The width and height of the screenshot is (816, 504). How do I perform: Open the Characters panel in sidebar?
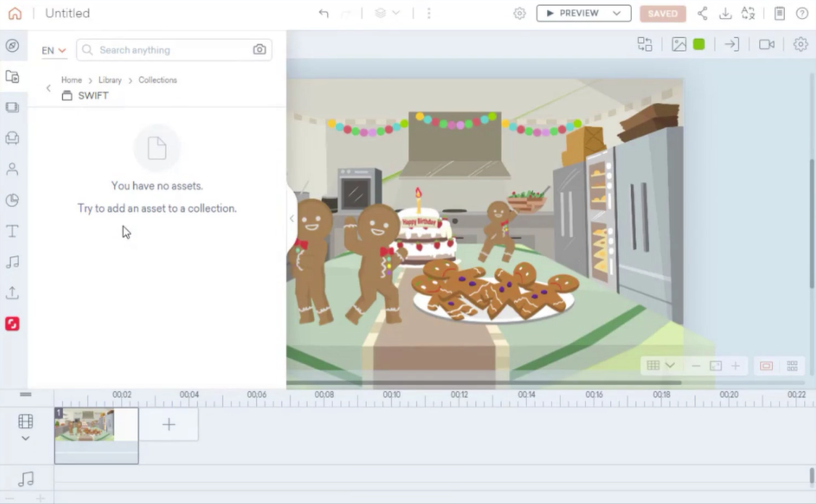coord(12,169)
